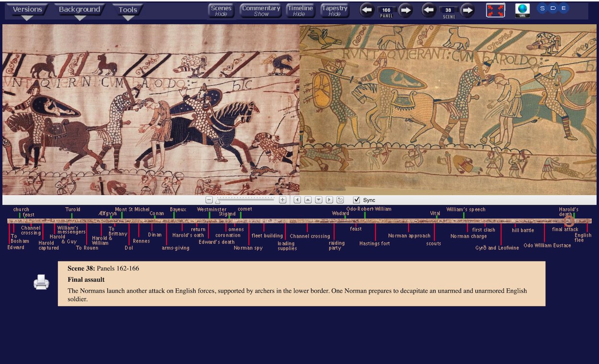
Task: Jump to 'Norman spy' timeline scene
Action: click(248, 248)
